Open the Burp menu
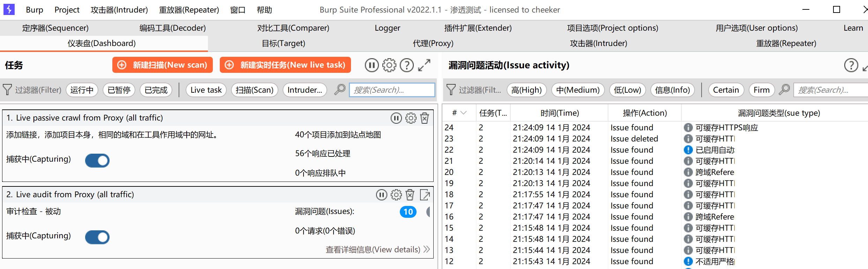The height and width of the screenshot is (269, 868). 35,10
